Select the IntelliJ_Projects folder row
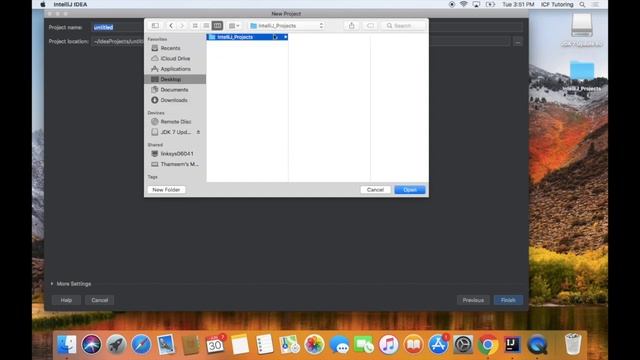 coord(247,37)
